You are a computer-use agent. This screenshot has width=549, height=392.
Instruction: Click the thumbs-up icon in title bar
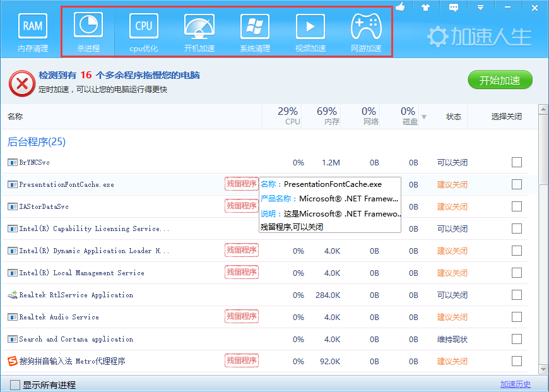pyautogui.click(x=399, y=8)
